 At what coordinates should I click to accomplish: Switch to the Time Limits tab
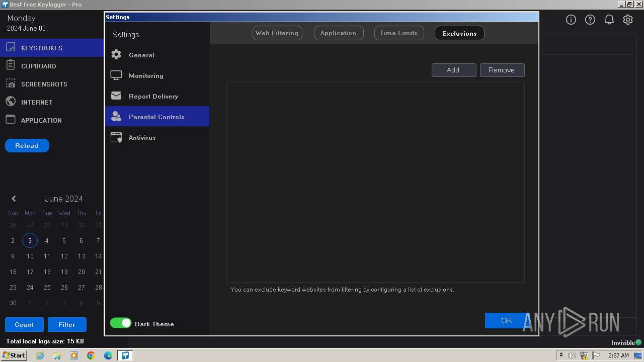click(398, 33)
